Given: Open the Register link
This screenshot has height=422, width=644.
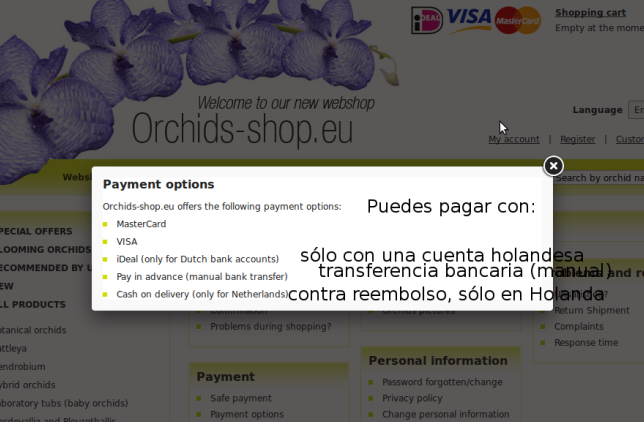Looking at the screenshot, I should tap(577, 139).
